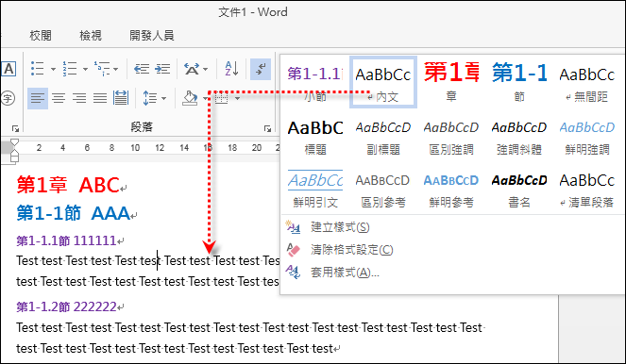Image resolution: width=626 pixels, height=364 pixels.
Task: Apply the 鮮明參考 style
Action: (x=451, y=190)
